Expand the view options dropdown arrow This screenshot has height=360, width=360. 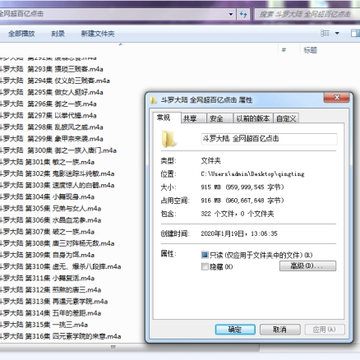(x=337, y=33)
